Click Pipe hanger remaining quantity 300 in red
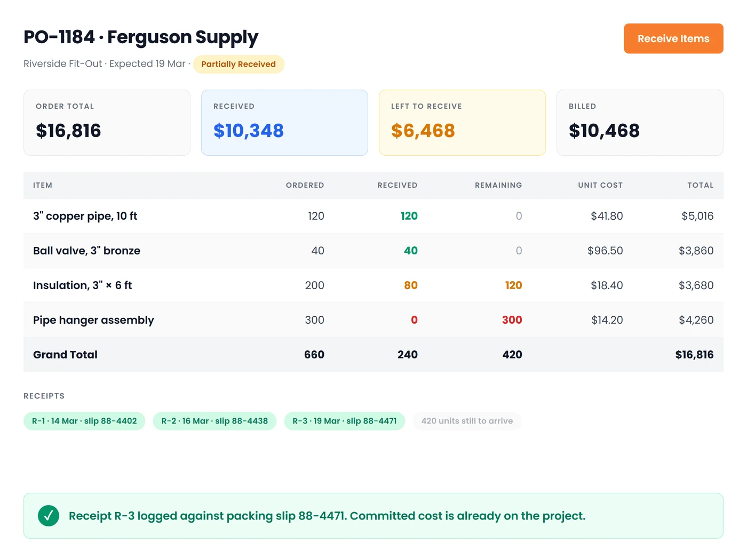Viewport: 747px width, 560px height. [512, 320]
